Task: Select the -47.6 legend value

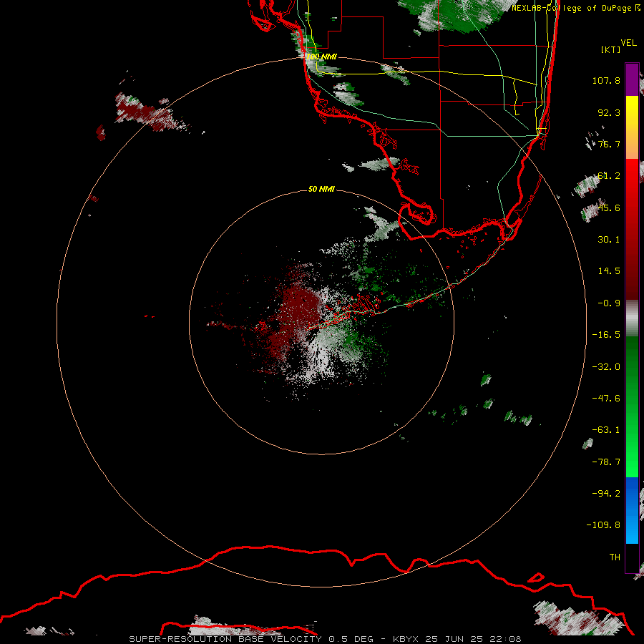Action: click(606, 399)
